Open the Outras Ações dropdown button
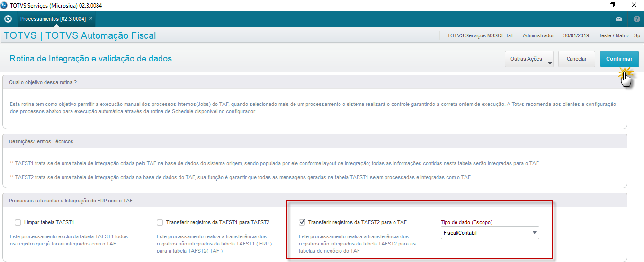 click(x=529, y=59)
